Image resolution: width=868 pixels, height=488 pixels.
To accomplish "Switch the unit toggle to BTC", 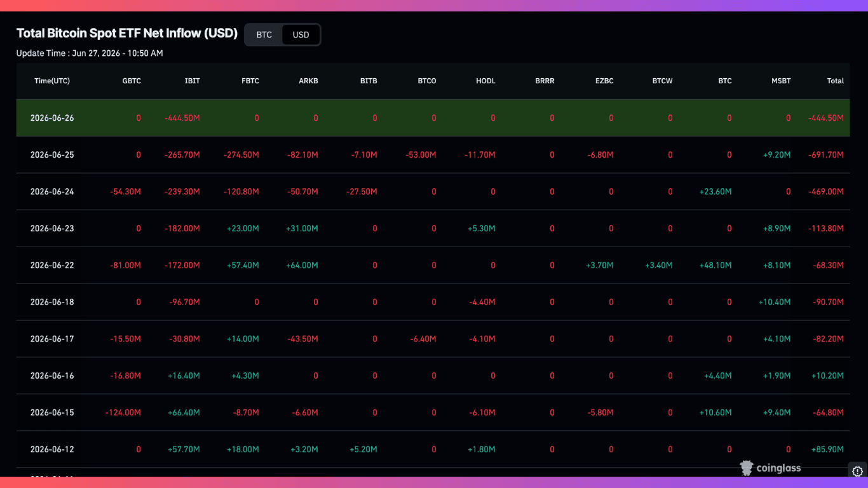I will [264, 35].
